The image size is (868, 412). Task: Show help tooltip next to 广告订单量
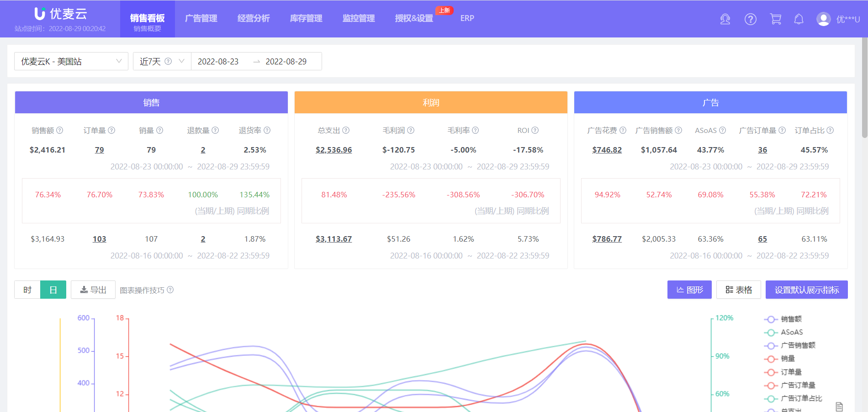tap(782, 130)
